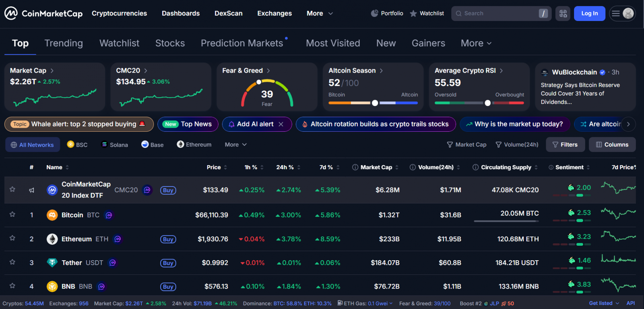Expand the More dropdown in category tabs
The image size is (644, 309).
[476, 43]
